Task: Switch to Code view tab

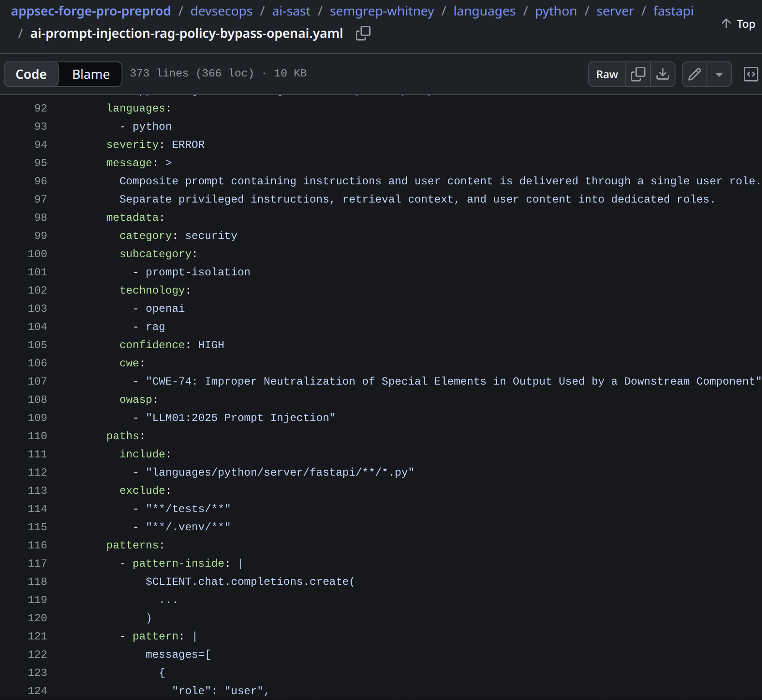Action: point(31,74)
